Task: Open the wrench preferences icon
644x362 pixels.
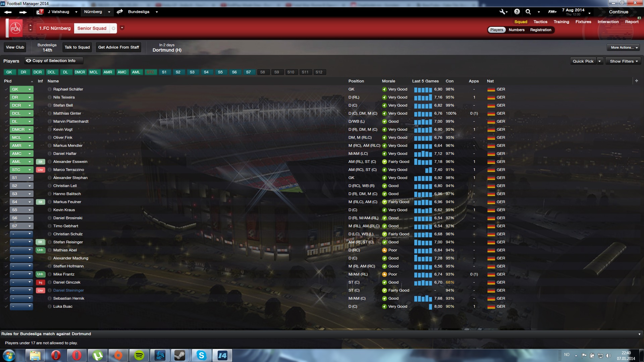Action: click(x=502, y=12)
